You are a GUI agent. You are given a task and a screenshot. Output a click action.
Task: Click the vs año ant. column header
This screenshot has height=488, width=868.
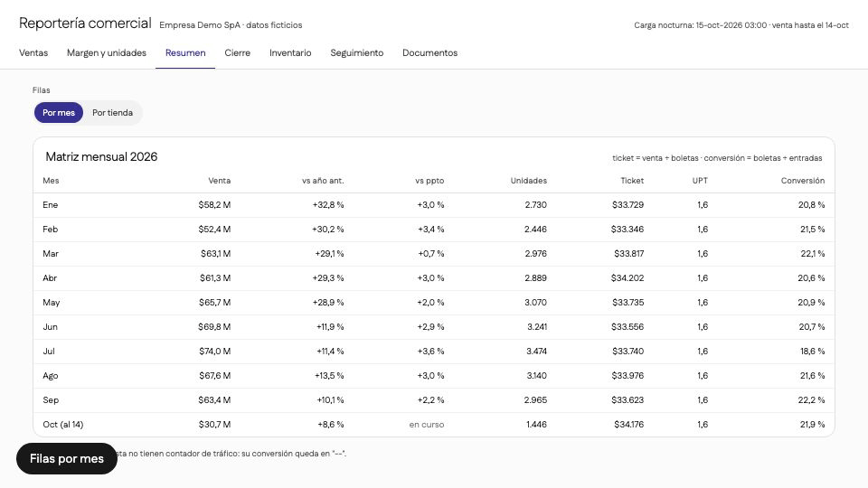tap(323, 181)
